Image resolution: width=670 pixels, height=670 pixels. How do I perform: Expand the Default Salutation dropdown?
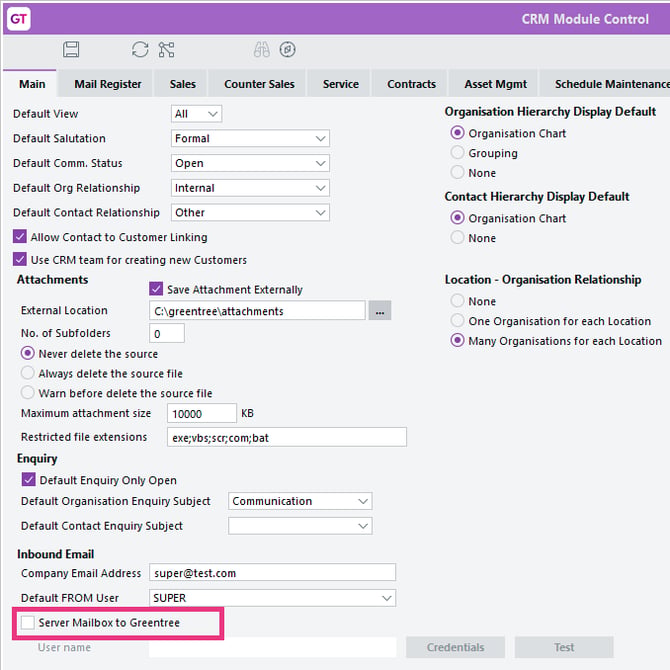click(x=250, y=138)
